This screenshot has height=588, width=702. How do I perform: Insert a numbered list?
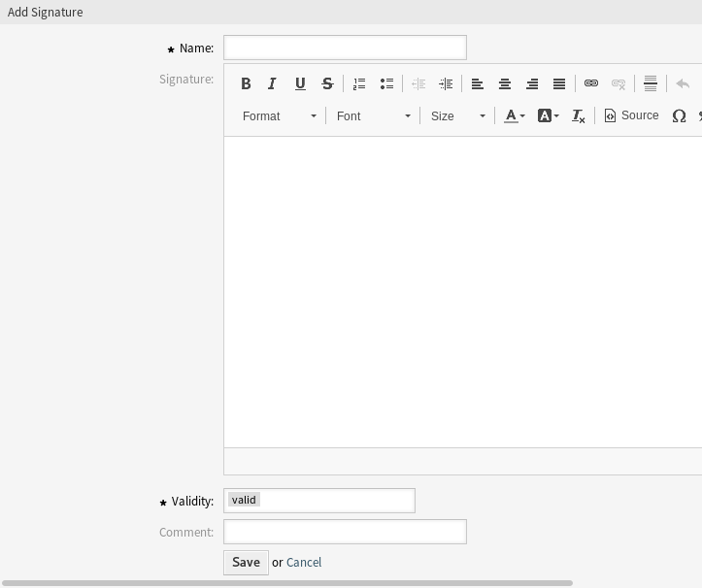pos(359,83)
